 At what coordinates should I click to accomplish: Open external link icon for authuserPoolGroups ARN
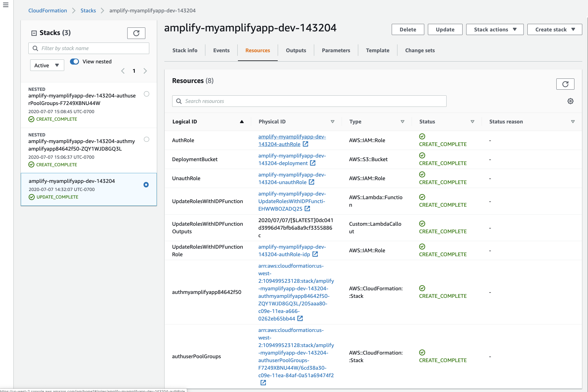[263, 383]
